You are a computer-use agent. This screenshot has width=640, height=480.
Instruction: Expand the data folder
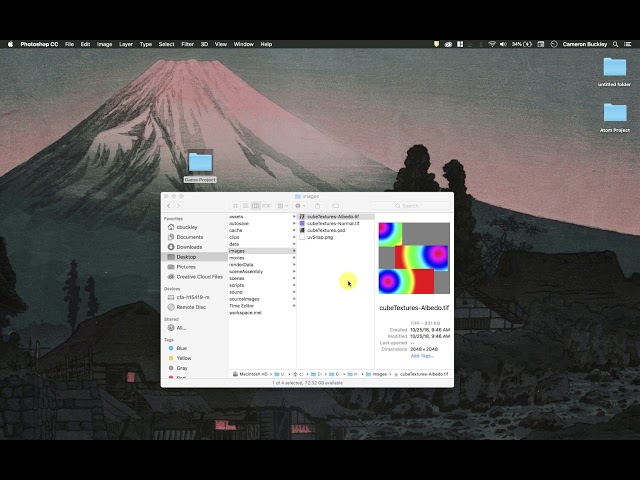pyautogui.click(x=293, y=244)
